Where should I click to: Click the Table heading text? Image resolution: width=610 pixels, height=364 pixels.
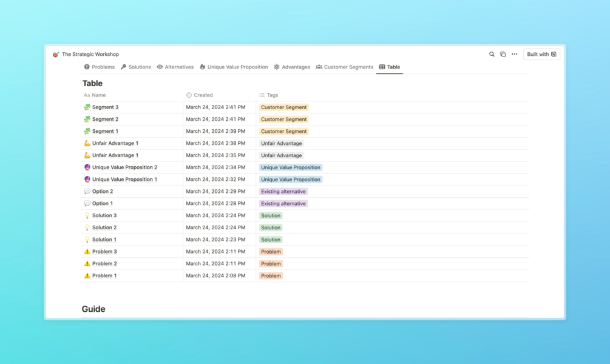[93, 83]
